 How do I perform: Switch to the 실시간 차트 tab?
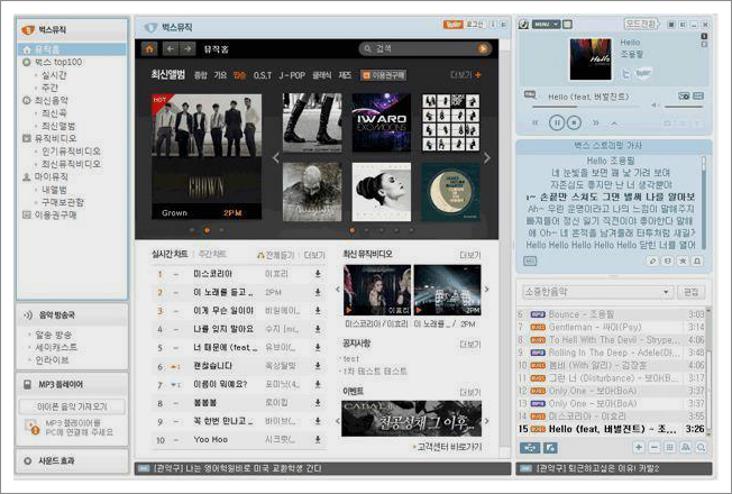click(169, 254)
